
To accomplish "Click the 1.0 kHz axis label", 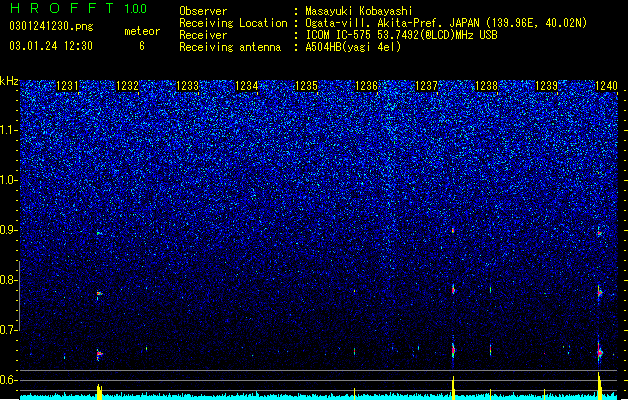I will pyautogui.click(x=9, y=180).
